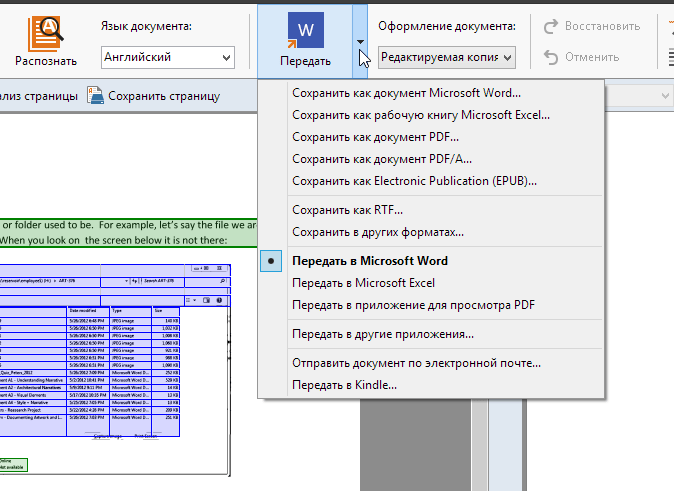Click the Word Передать send button

coord(305,41)
